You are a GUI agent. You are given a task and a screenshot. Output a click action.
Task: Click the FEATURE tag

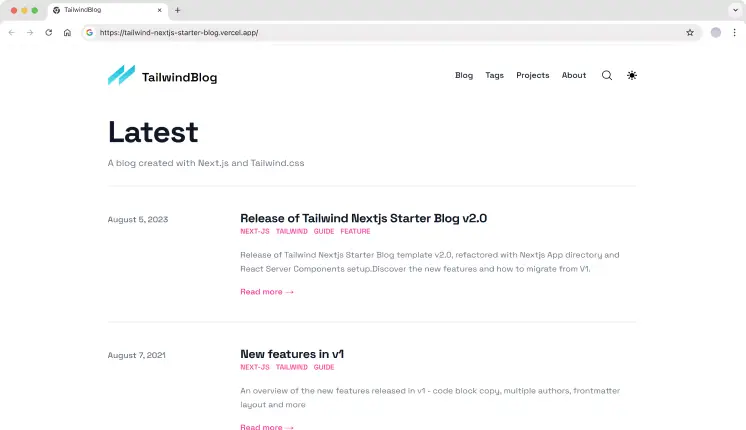click(x=355, y=231)
